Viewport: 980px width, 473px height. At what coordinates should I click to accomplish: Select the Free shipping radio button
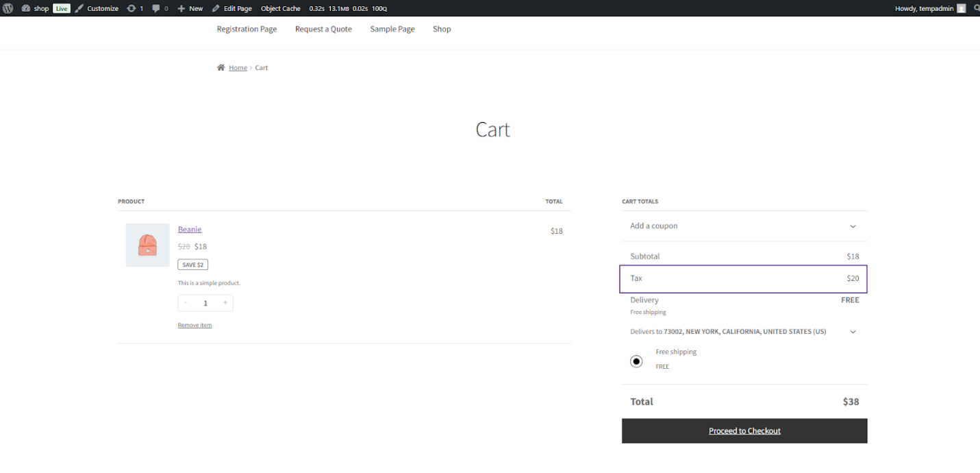tap(636, 361)
